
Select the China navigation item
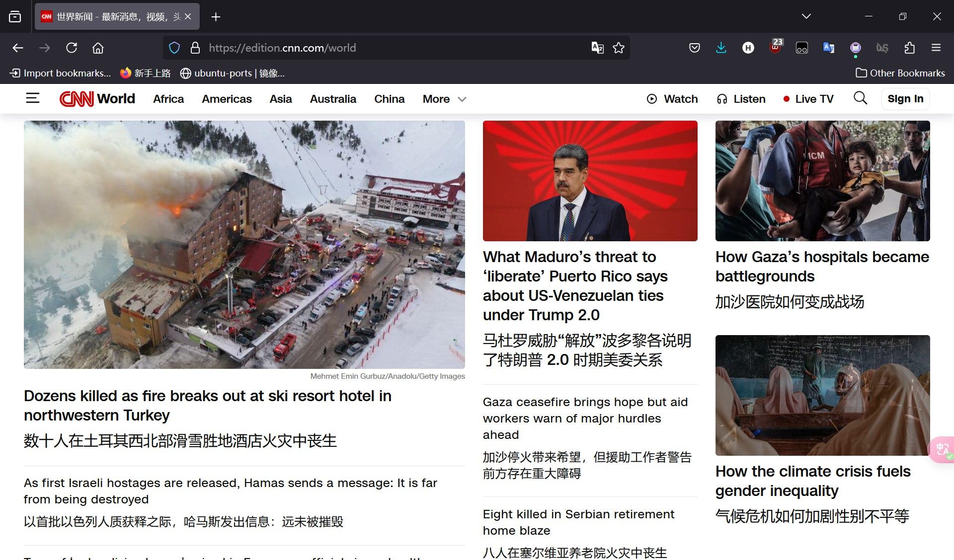(x=389, y=99)
